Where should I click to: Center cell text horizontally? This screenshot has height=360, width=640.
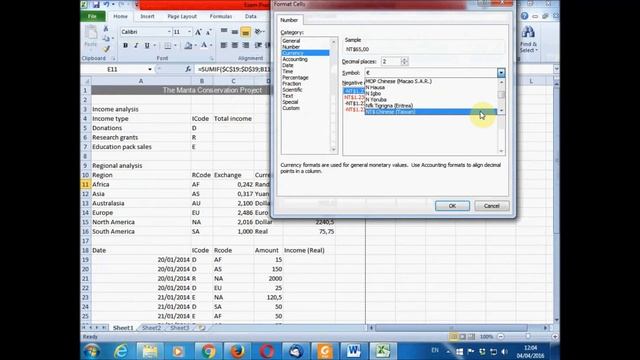[x=235, y=45]
